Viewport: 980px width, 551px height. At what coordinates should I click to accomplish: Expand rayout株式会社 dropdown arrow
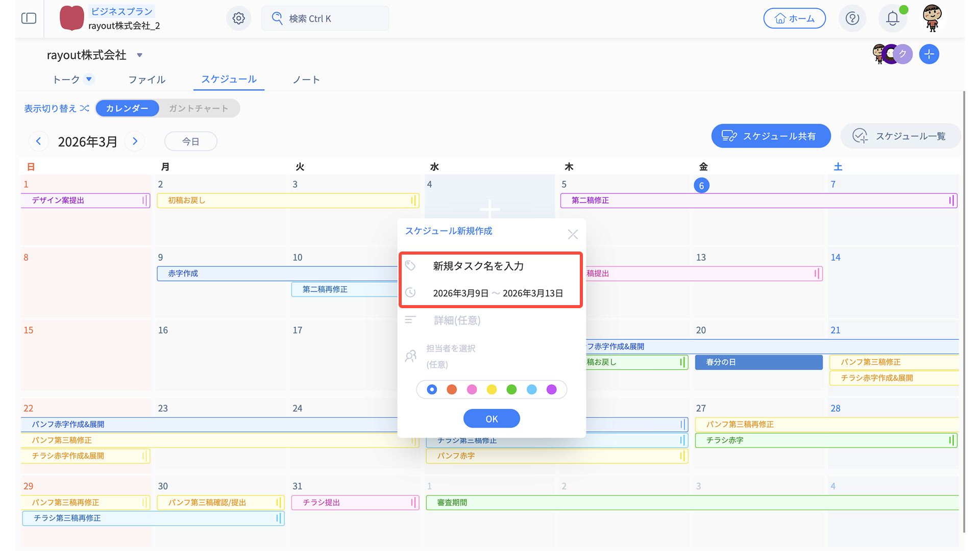point(139,55)
